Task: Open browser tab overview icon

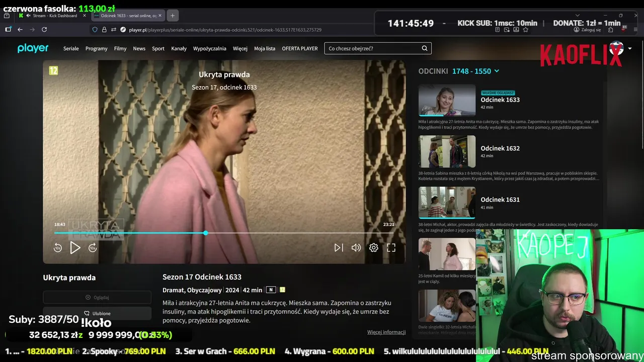Action: (x=7, y=16)
